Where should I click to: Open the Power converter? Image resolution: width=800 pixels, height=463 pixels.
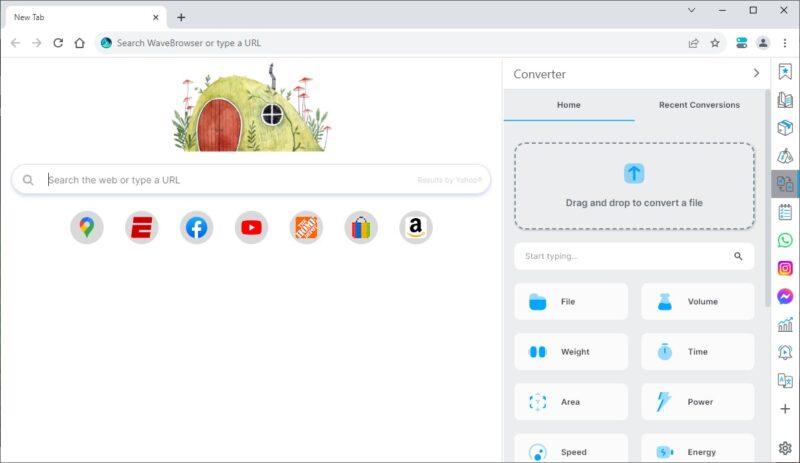[x=697, y=402]
